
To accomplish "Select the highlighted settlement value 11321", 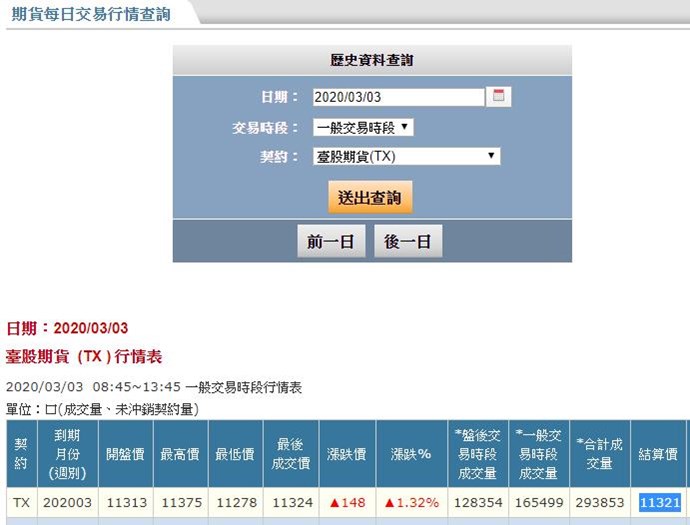I will click(661, 502).
